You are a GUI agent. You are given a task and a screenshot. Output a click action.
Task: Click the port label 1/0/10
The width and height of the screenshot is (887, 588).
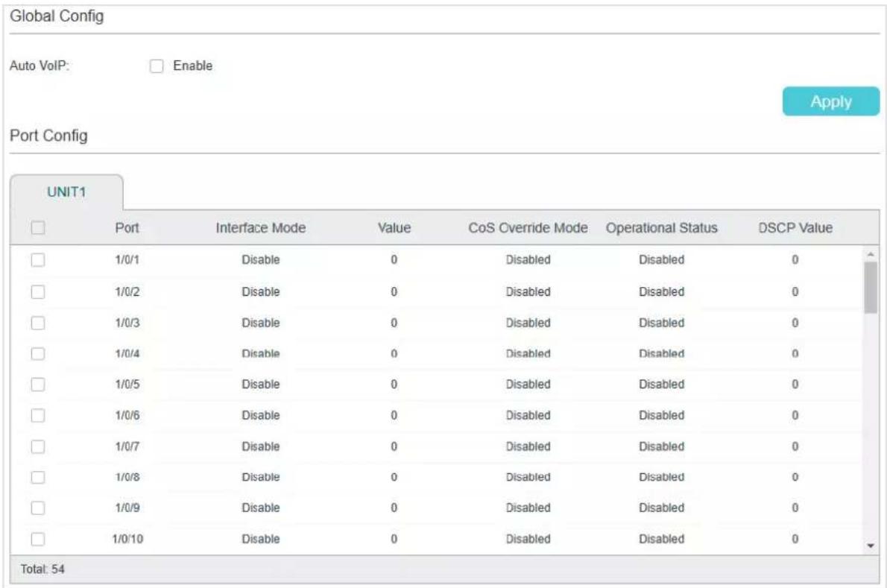point(127,539)
